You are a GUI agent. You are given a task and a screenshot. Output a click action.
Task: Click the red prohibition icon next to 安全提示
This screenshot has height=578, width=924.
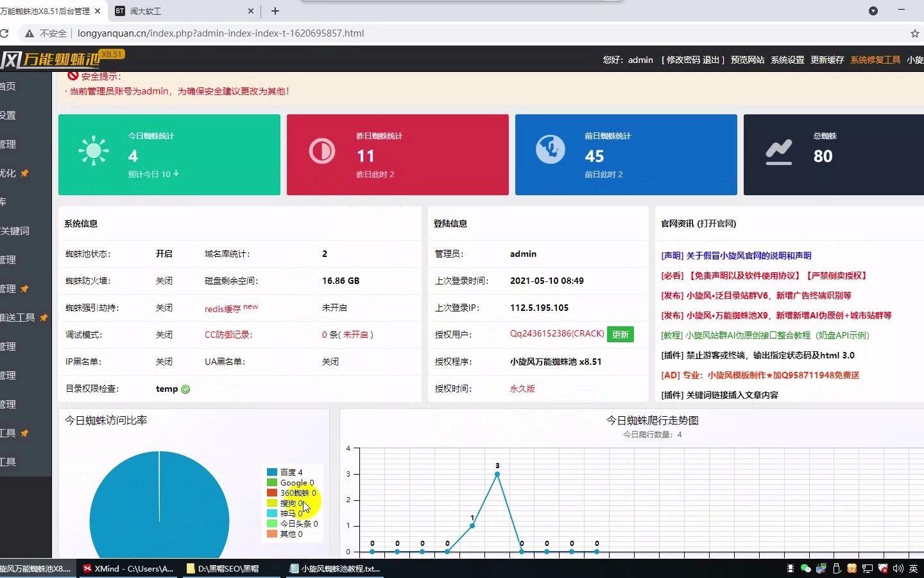click(x=73, y=76)
